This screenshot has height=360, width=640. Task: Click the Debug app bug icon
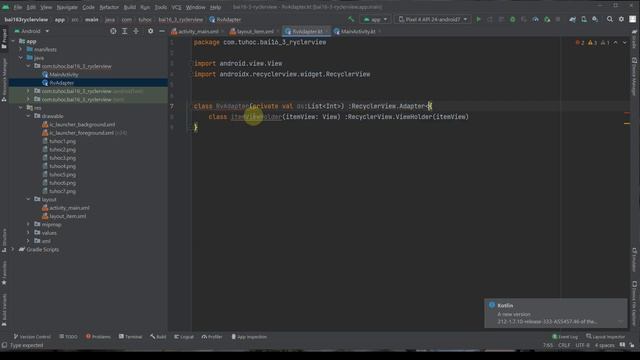(x=513, y=19)
